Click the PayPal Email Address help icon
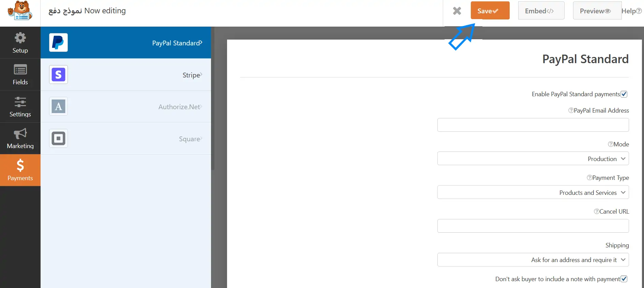 click(x=571, y=111)
